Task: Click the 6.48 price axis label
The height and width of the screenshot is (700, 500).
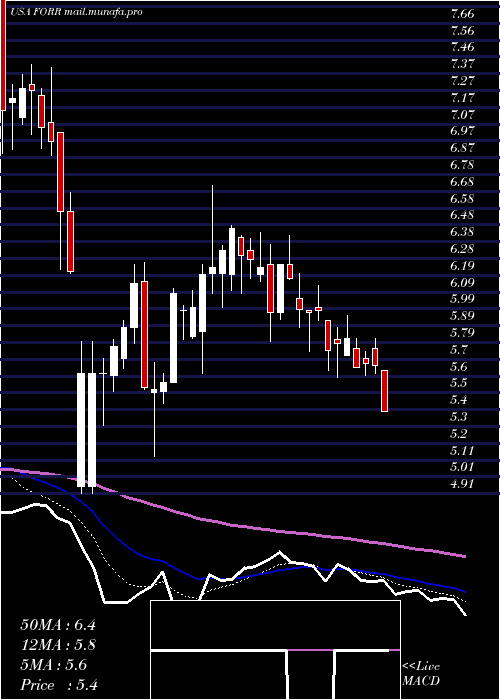Action: point(462,215)
